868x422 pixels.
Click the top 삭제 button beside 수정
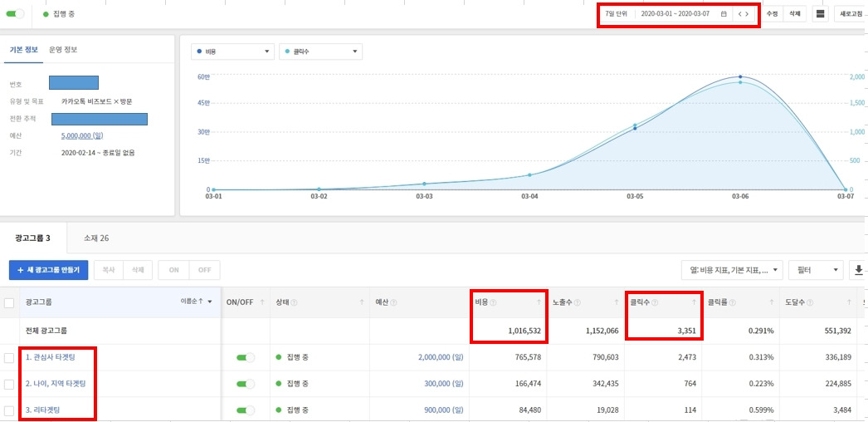[x=794, y=14]
